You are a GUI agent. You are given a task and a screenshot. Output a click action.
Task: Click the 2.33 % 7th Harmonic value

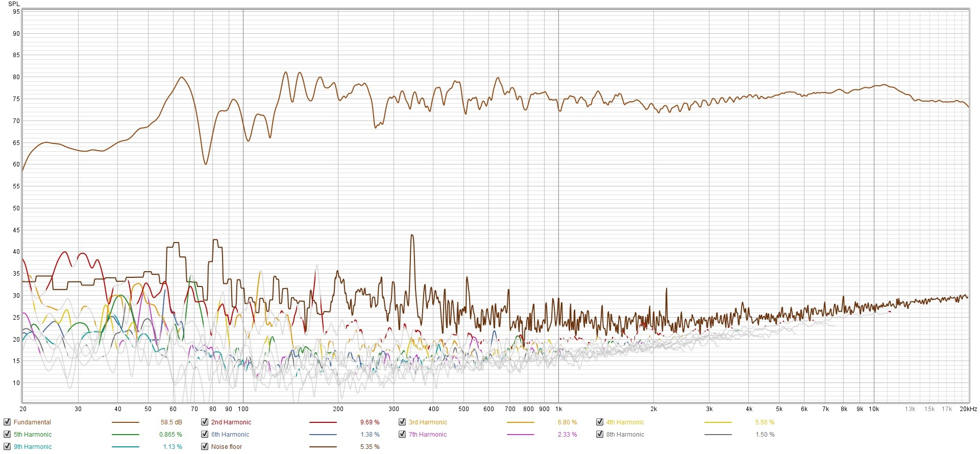pyautogui.click(x=567, y=435)
